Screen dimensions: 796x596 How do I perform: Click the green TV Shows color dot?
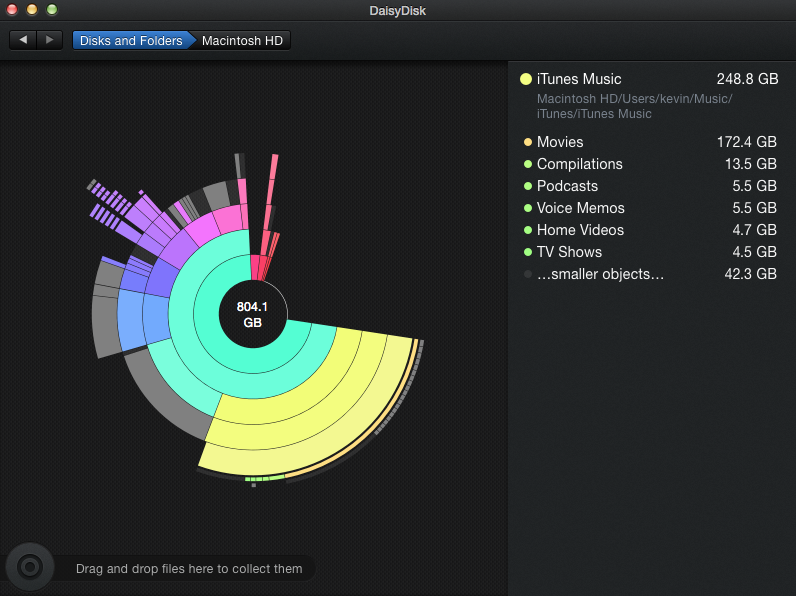(x=528, y=252)
